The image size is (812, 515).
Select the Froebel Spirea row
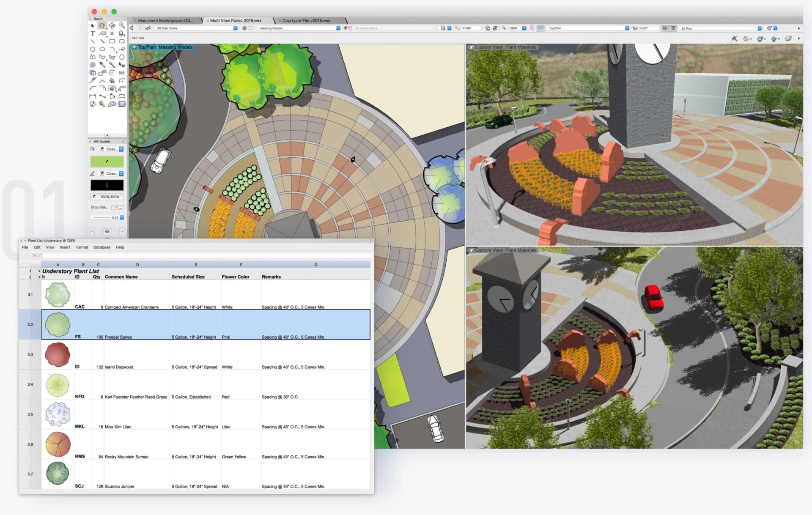(206, 324)
